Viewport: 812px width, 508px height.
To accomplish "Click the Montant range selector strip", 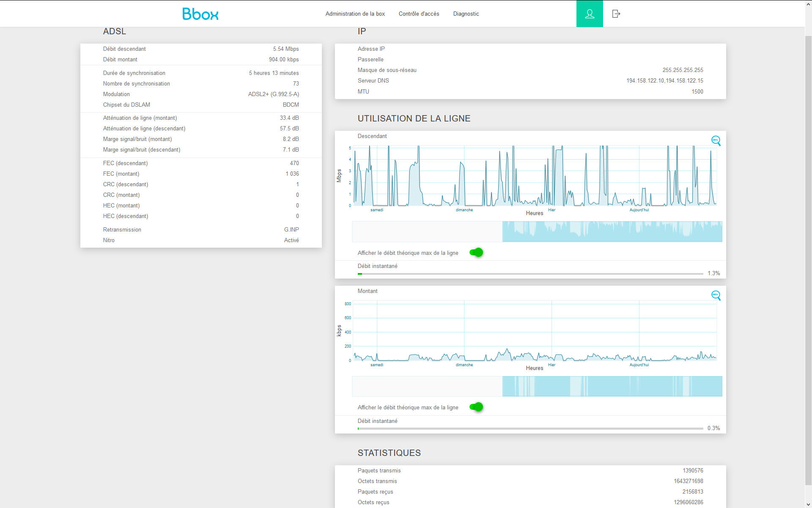I will tap(537, 386).
